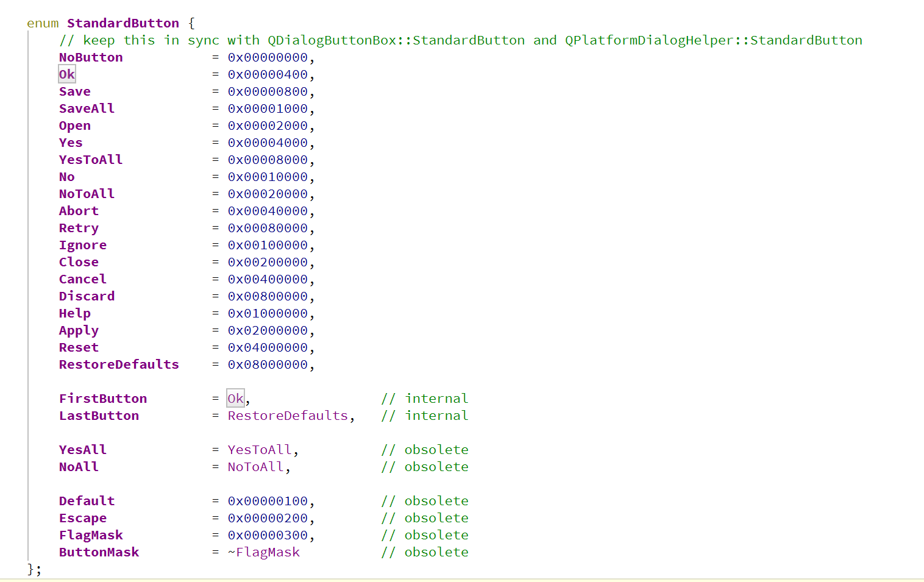The width and height of the screenshot is (924, 582).
Task: Click the value 0x02000000
Action: pyautogui.click(x=268, y=330)
